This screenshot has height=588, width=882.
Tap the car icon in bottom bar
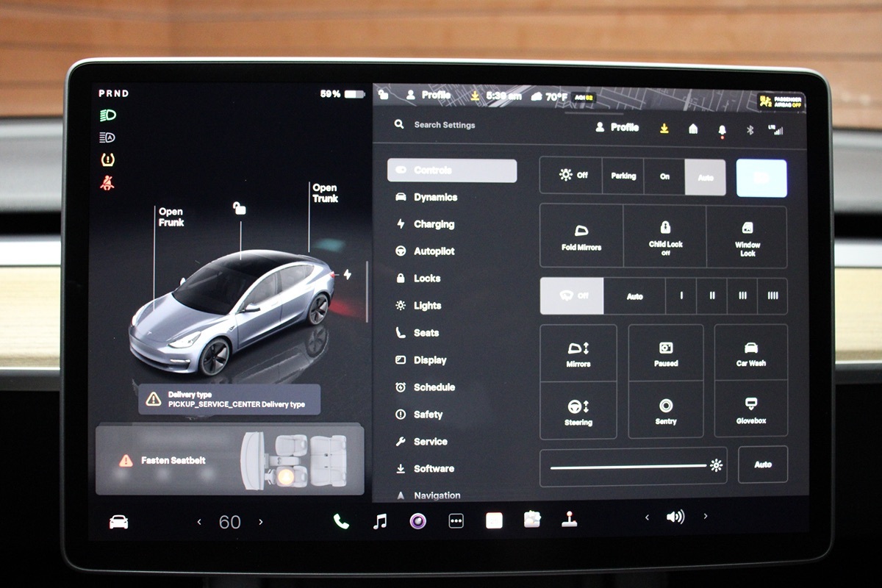[118, 522]
